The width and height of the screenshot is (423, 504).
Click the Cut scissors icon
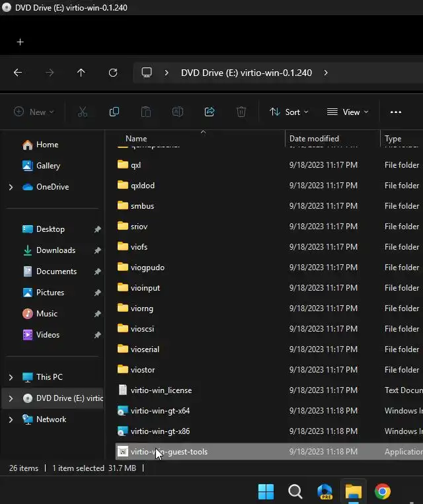tap(83, 112)
